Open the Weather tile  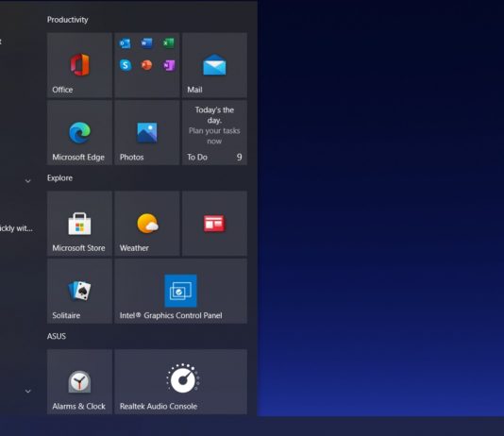tap(147, 224)
